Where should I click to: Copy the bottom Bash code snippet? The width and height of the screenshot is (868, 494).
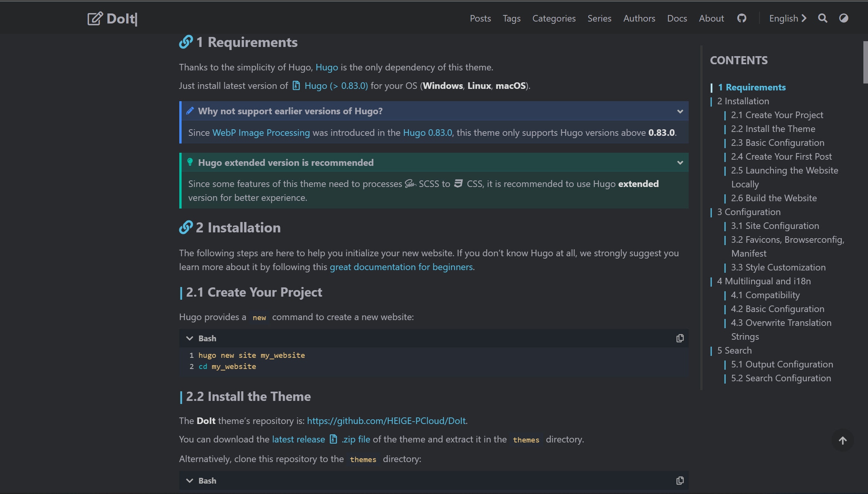tap(680, 481)
